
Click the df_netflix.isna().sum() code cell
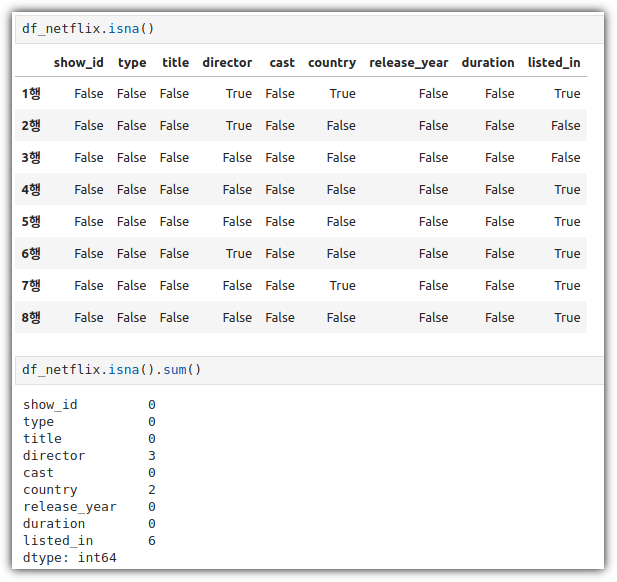[x=309, y=370]
